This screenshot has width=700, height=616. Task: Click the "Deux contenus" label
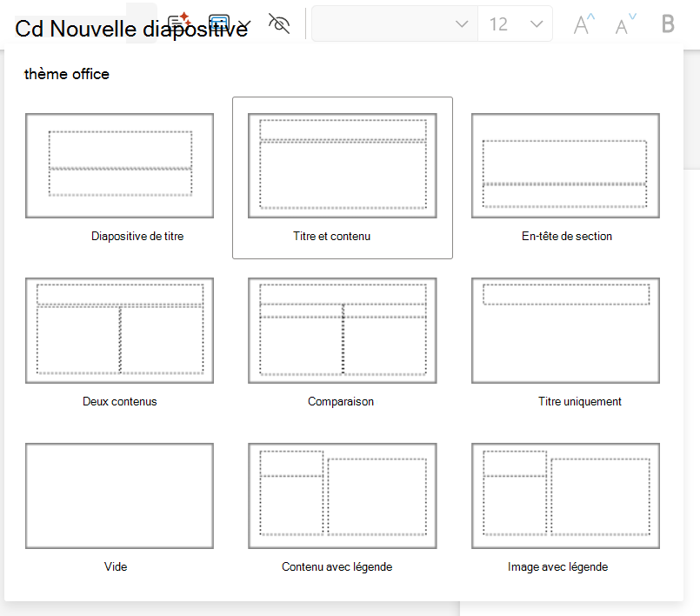(x=120, y=402)
